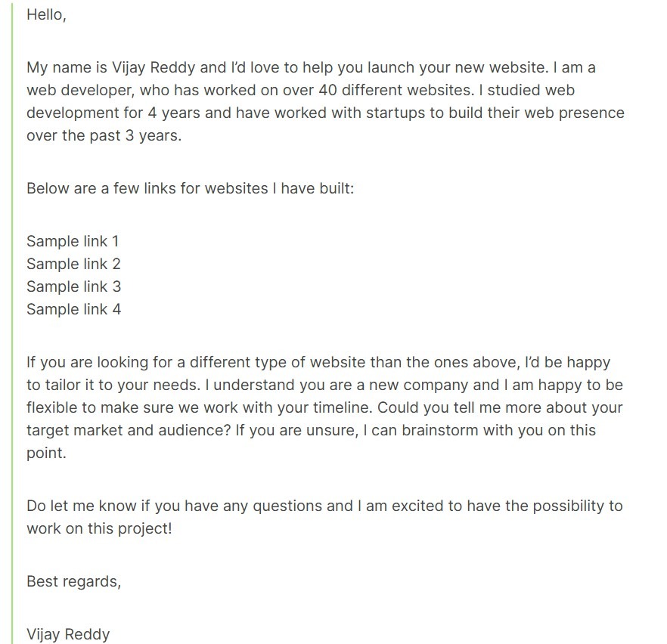667x644 pixels.
Task: Click "over the past 3 years" text
Action: click(104, 135)
